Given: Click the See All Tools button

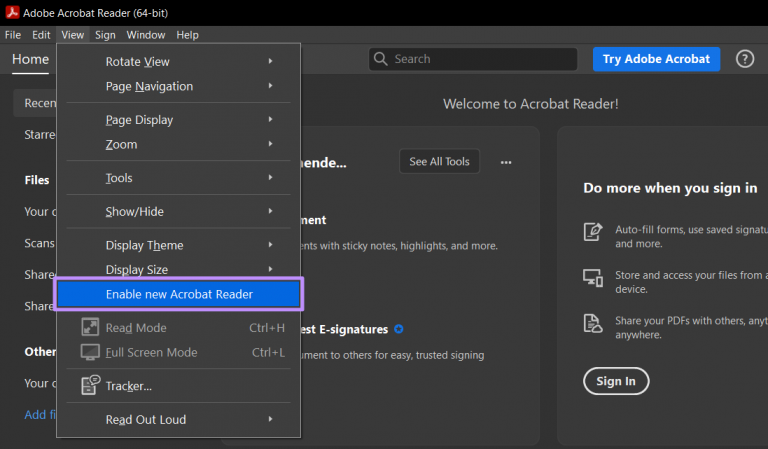Looking at the screenshot, I should tap(439, 162).
